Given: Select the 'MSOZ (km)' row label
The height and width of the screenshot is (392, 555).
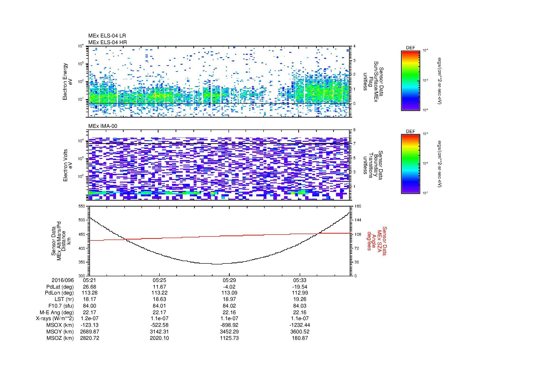Looking at the screenshot, I should [x=60, y=338].
